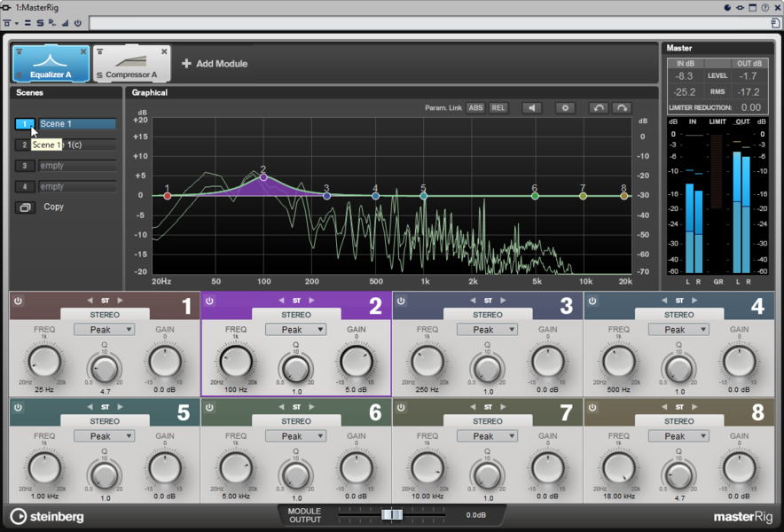Screen dimensions: 784x532
Task: Solo the Compressor A module with its S icon
Action: point(99,75)
